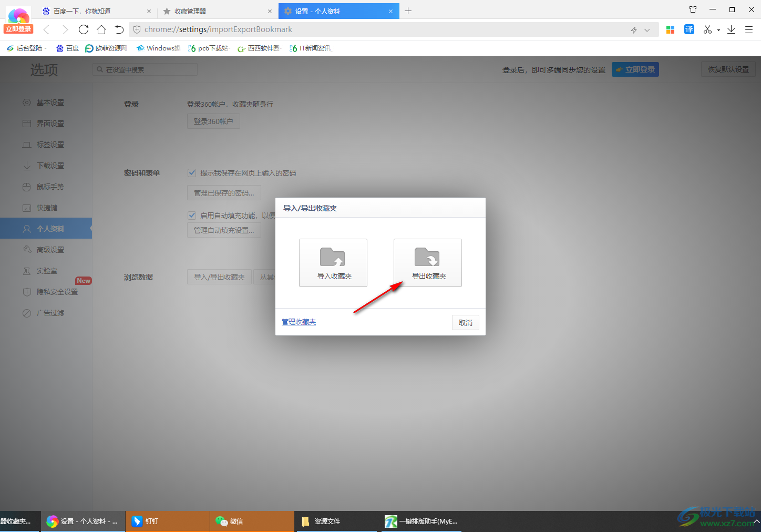Open a new tab with plus button
Viewport: 761px width, 532px height.
(408, 11)
